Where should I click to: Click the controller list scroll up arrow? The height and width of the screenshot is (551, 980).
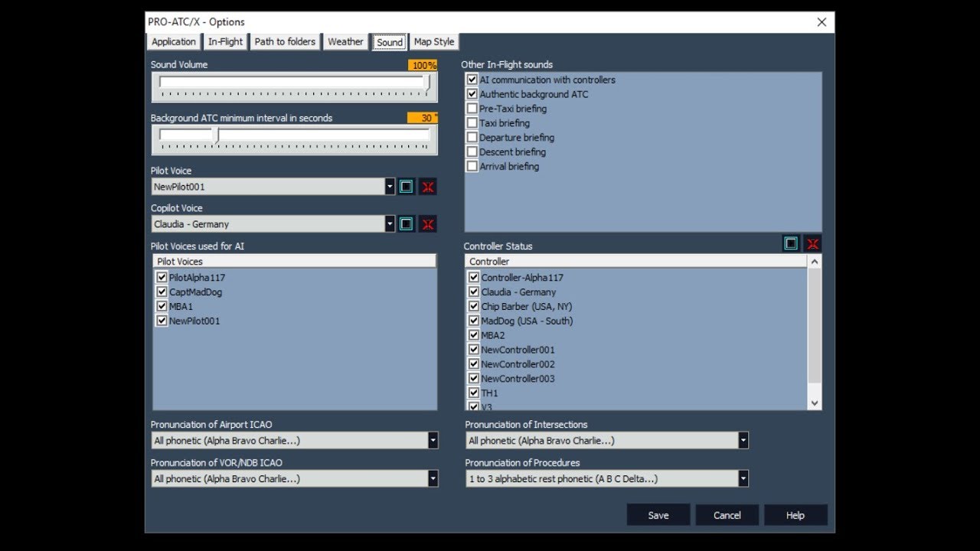coord(815,262)
